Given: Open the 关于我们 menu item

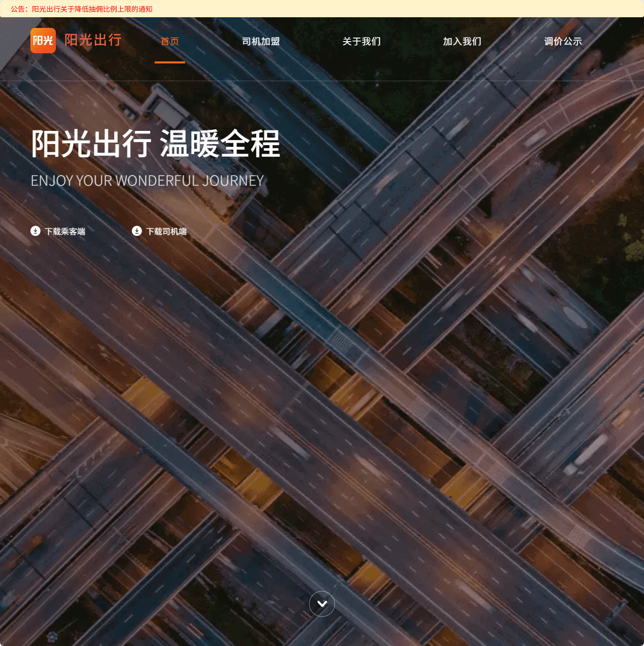Looking at the screenshot, I should coord(361,42).
